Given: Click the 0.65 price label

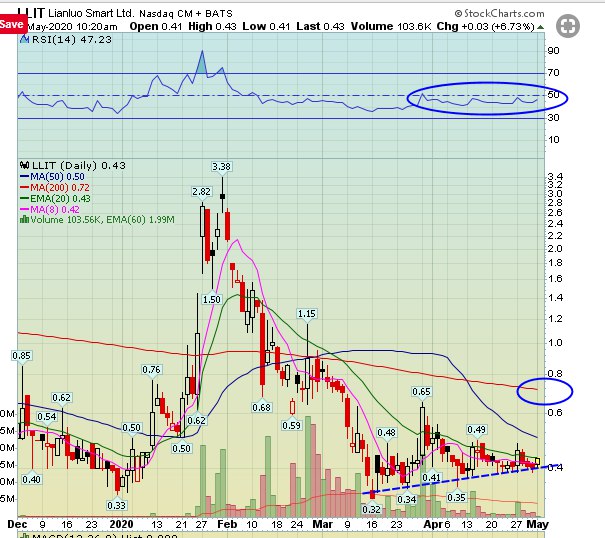Looking at the screenshot, I should point(421,392).
